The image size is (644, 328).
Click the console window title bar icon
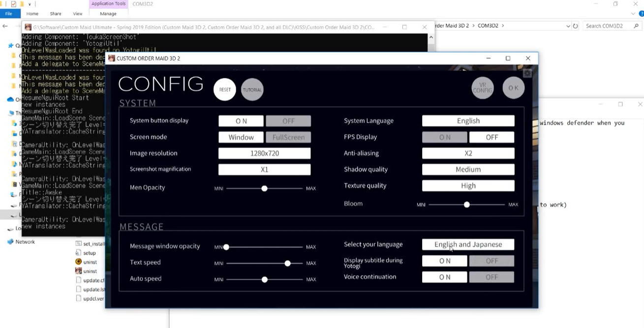(x=28, y=27)
